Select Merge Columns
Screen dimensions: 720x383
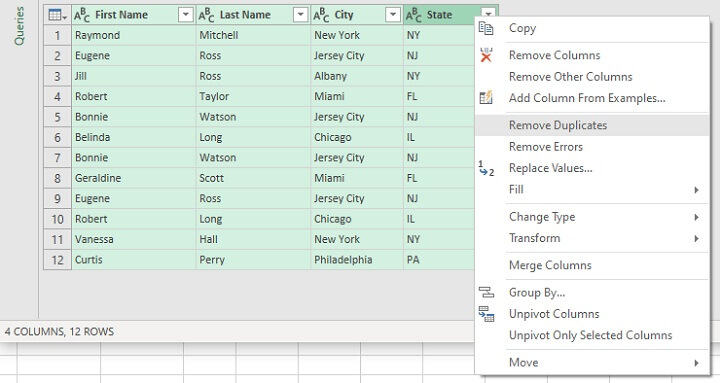click(592, 265)
